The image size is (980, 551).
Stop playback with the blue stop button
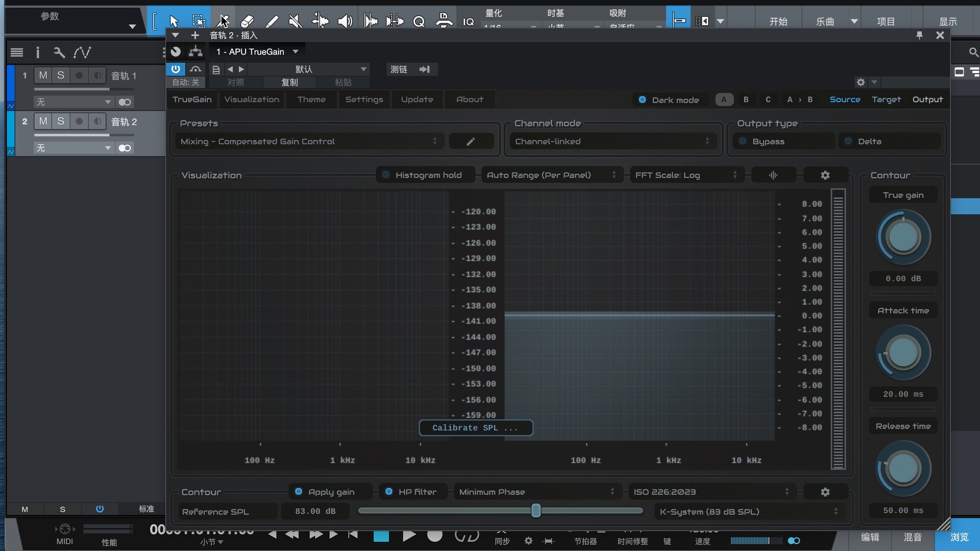[x=381, y=536]
